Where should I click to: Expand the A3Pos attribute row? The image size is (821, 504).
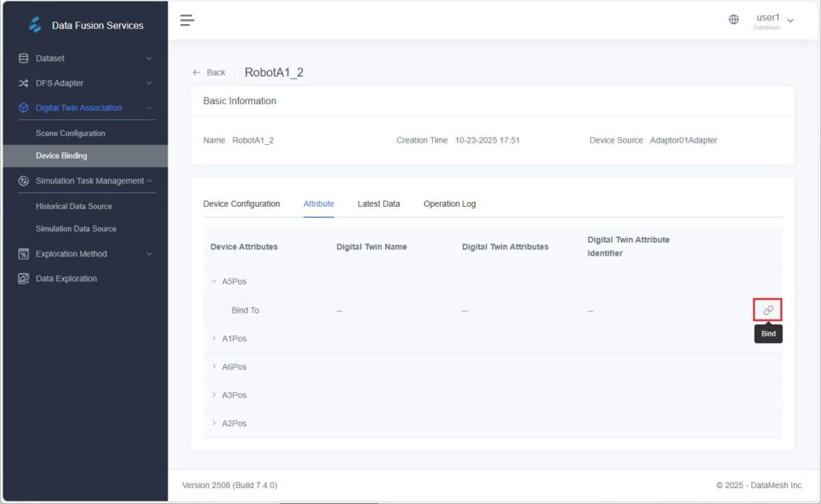[214, 395]
